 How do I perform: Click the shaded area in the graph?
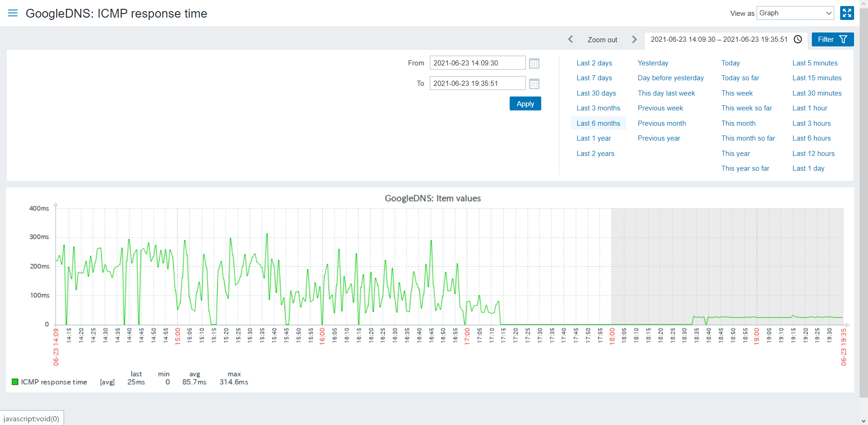coord(727,266)
